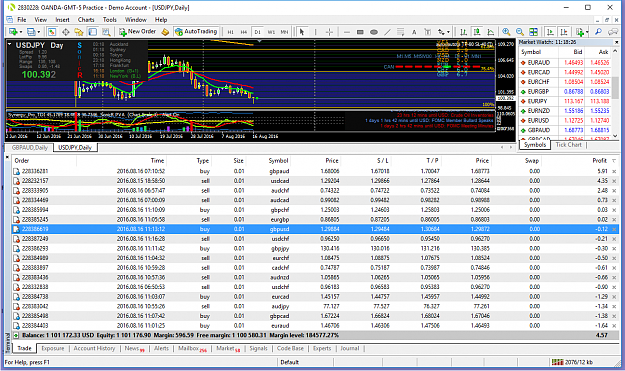Viewport: 625px width, 371px height.
Task: Open the Strategy Tester icon
Action: [106, 32]
